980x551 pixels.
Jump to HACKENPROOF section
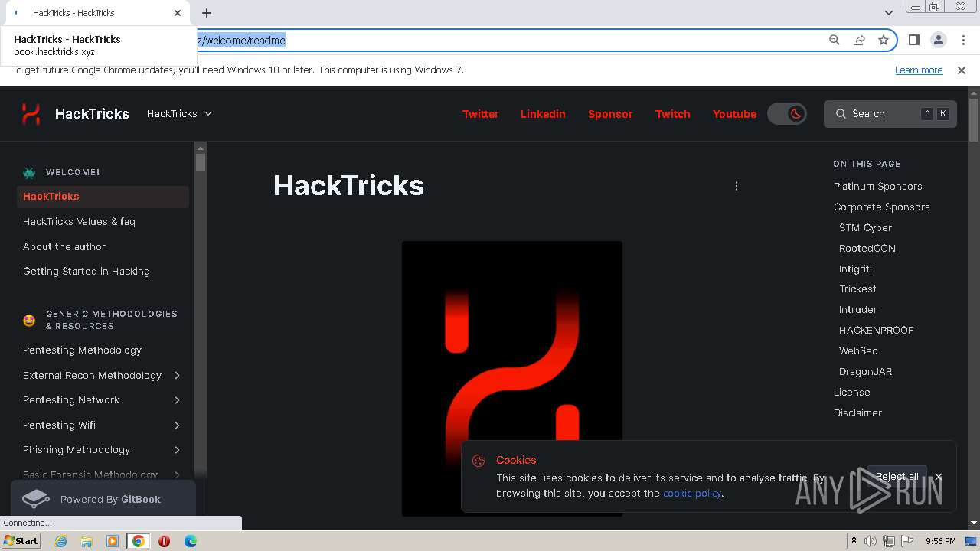coord(876,330)
